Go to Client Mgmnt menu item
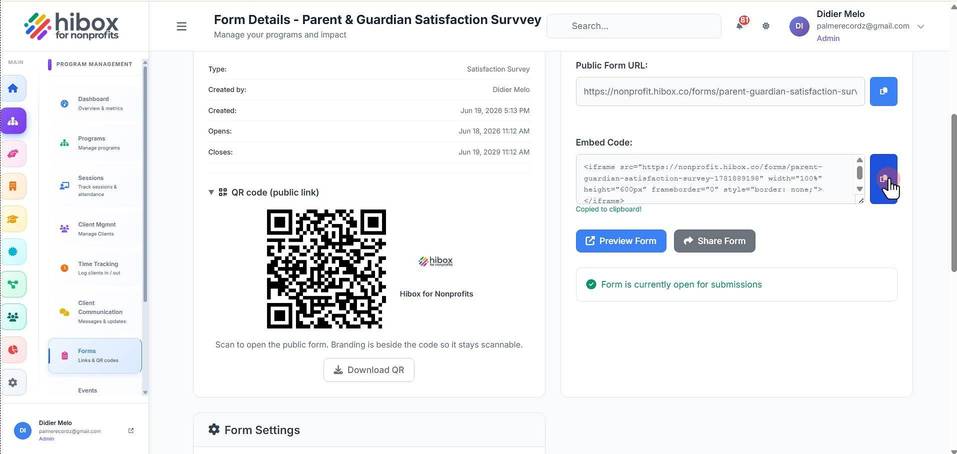 click(94, 229)
